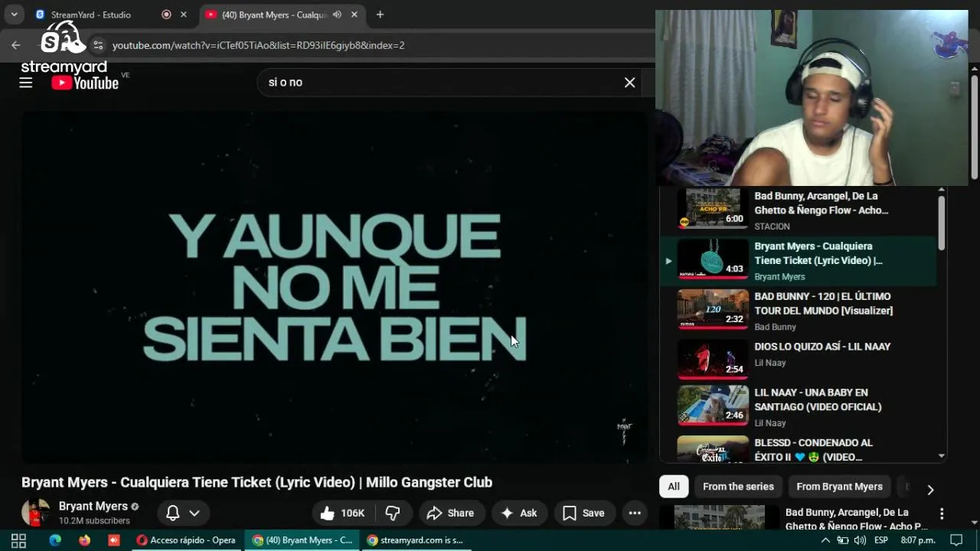Click the recording indicator on StreamYard tab
The image size is (980, 551).
[166, 15]
